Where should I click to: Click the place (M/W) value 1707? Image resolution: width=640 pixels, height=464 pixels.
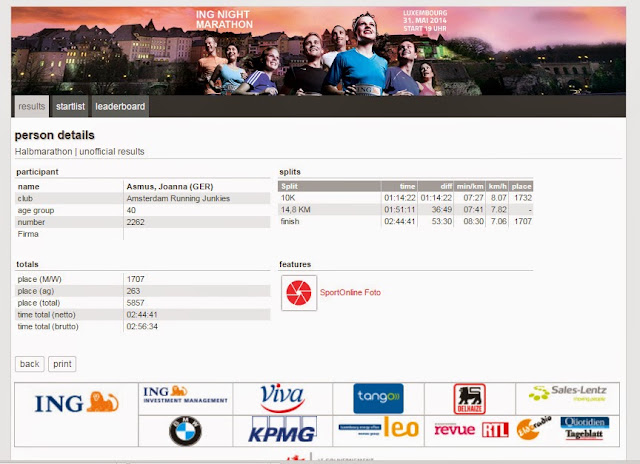click(136, 279)
